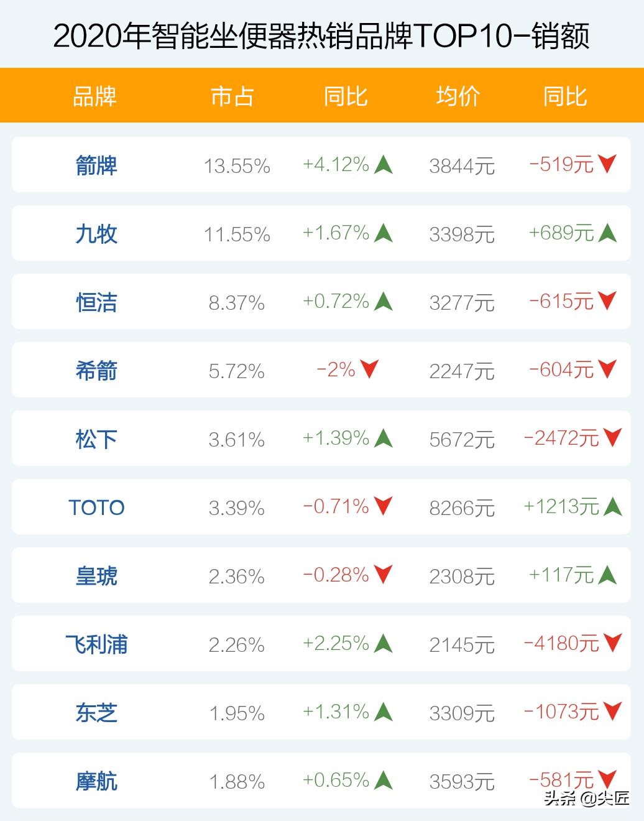This screenshot has width=644, height=821.
Task: Click the red arrow beside -4180元
Action: pos(612,643)
